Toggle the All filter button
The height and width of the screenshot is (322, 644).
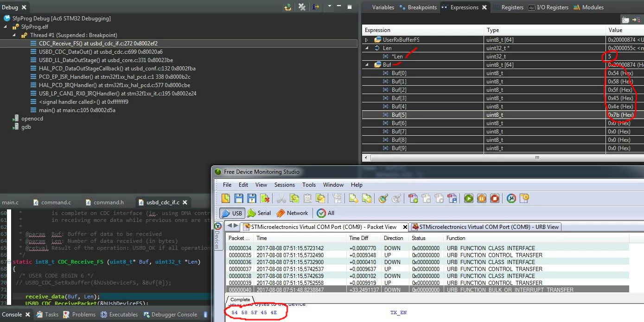click(x=326, y=213)
